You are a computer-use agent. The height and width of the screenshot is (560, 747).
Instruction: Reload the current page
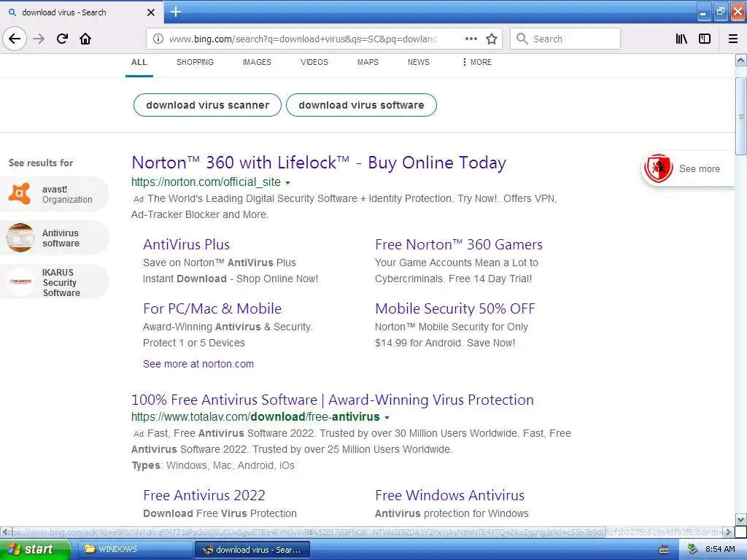tap(62, 39)
